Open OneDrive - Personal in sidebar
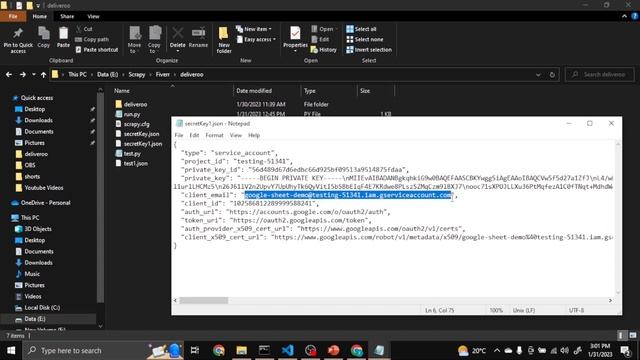The image size is (640, 360). pos(45,203)
